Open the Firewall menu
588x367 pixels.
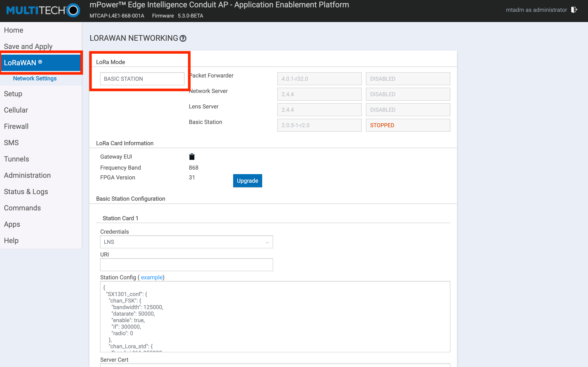(x=16, y=126)
